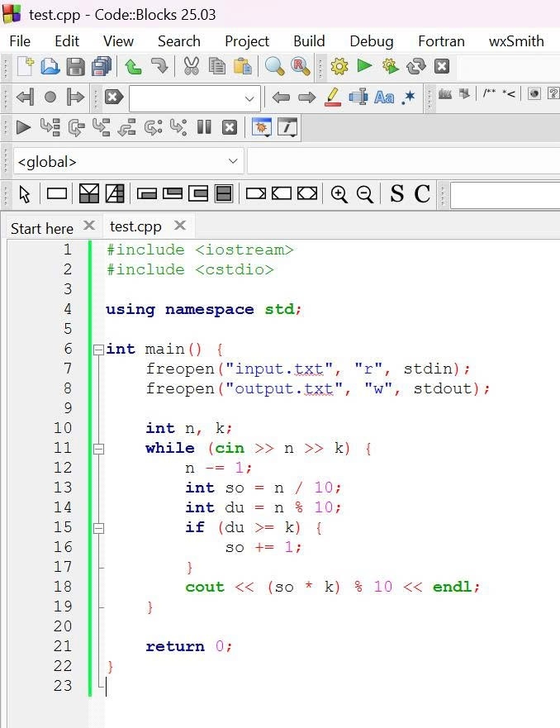Build project with yellow gear icon
Image resolution: width=560 pixels, height=728 pixels.
click(x=339, y=66)
